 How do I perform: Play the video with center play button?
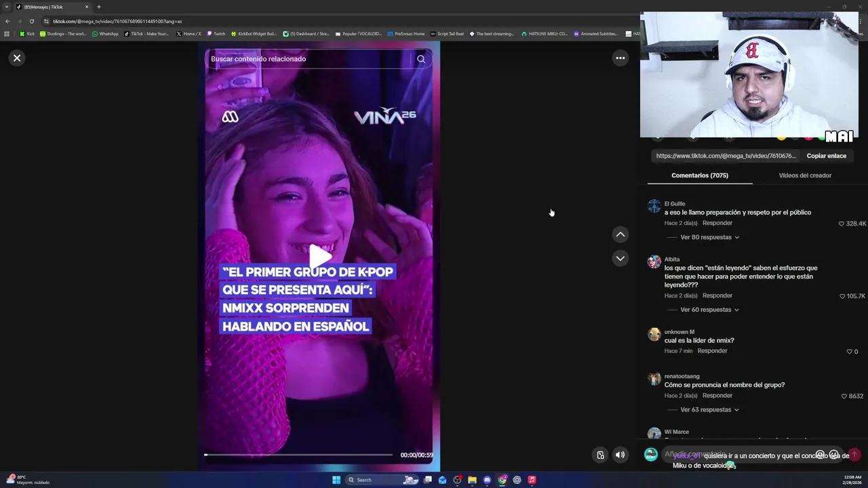click(x=321, y=256)
